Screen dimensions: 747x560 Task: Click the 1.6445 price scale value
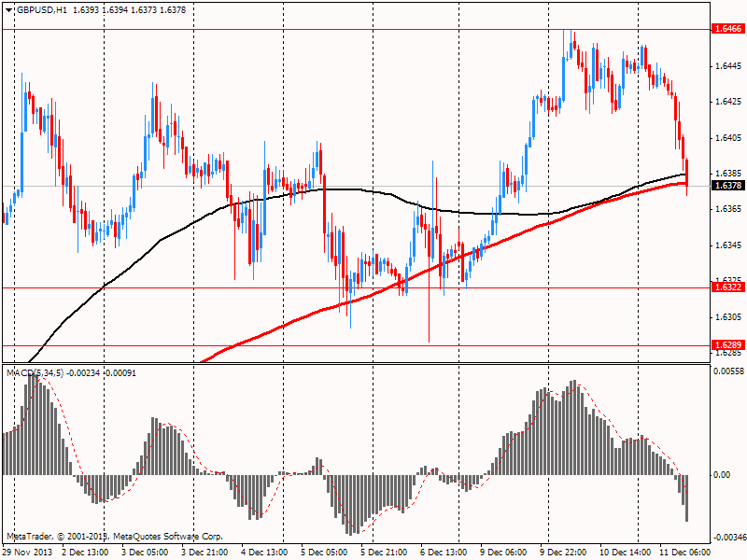pos(728,65)
